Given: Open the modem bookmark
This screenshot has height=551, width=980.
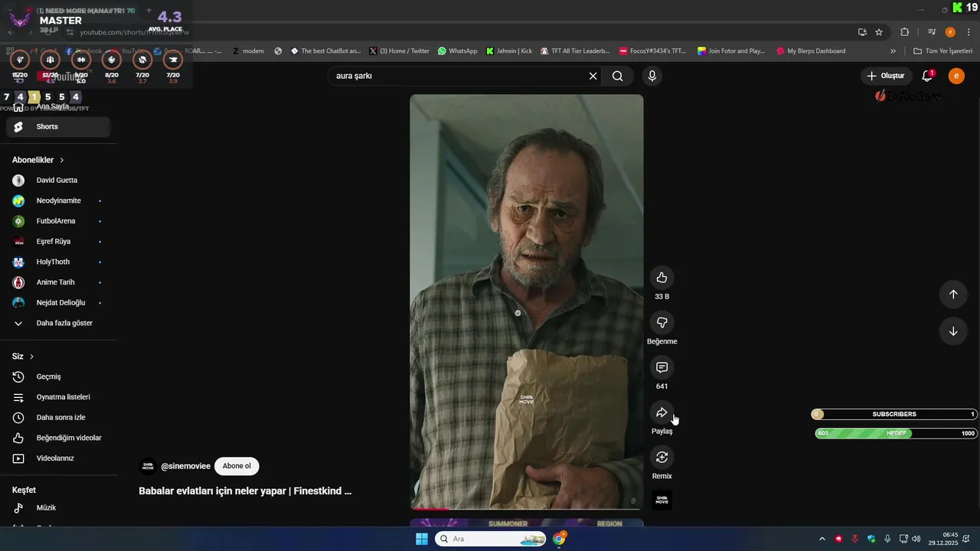Looking at the screenshot, I should click(248, 51).
